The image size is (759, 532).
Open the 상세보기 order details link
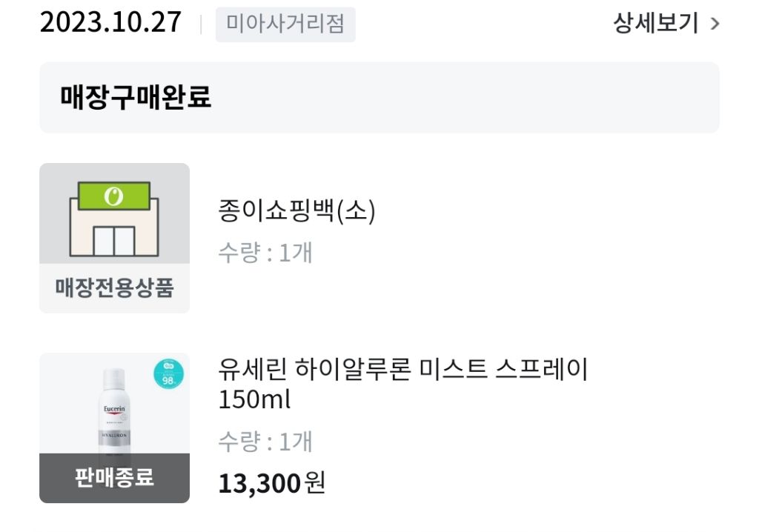coord(655,24)
